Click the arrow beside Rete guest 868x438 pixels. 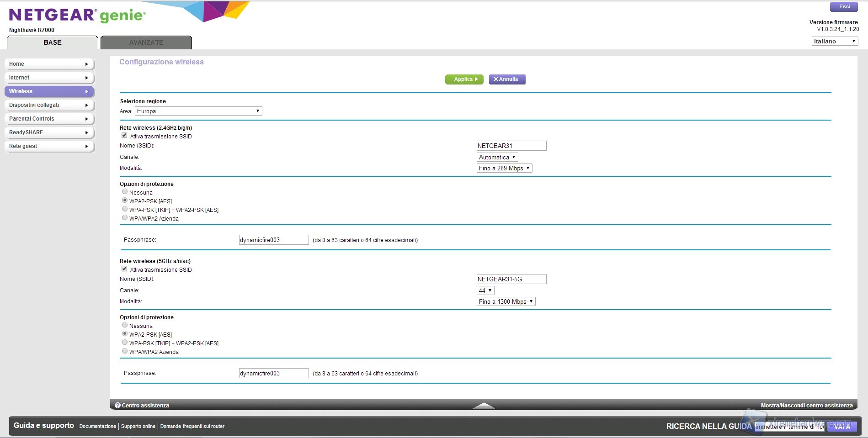click(x=86, y=147)
